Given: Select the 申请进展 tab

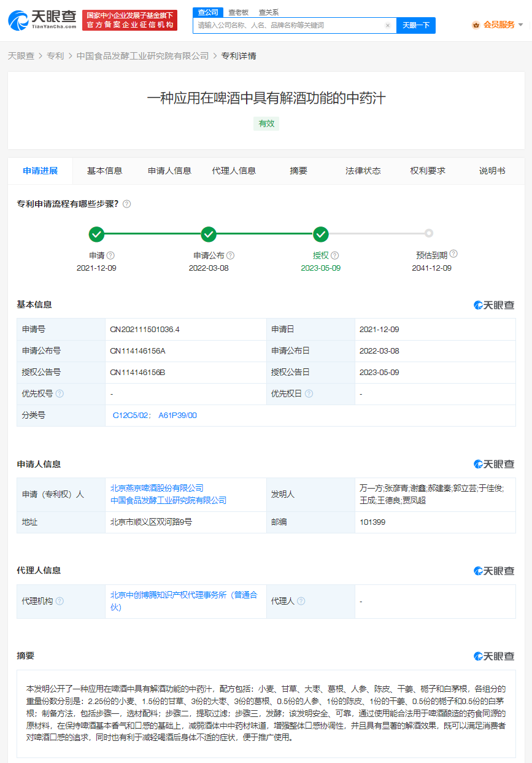Looking at the screenshot, I should (x=40, y=171).
